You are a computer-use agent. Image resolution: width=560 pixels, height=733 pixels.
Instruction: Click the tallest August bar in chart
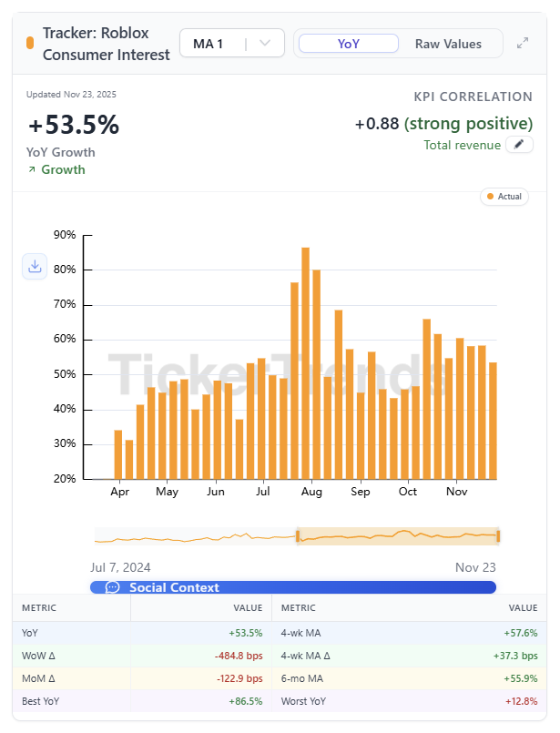[x=306, y=362]
